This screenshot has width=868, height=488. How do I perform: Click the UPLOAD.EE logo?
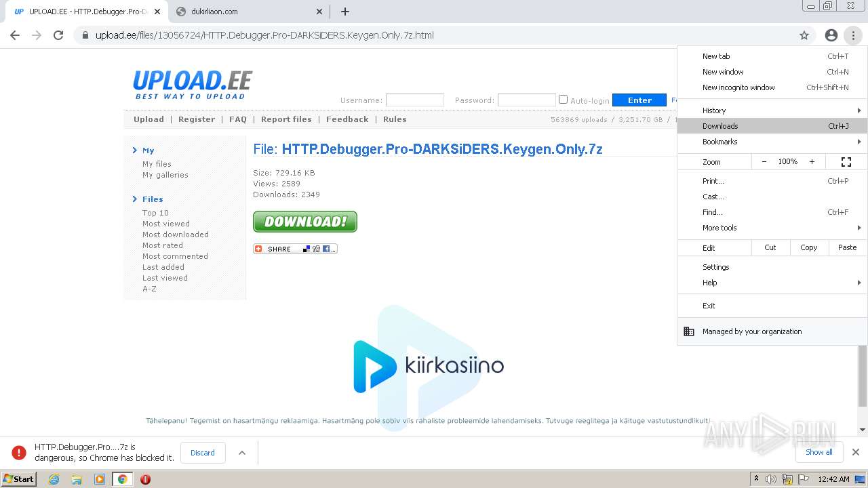pyautogui.click(x=193, y=85)
